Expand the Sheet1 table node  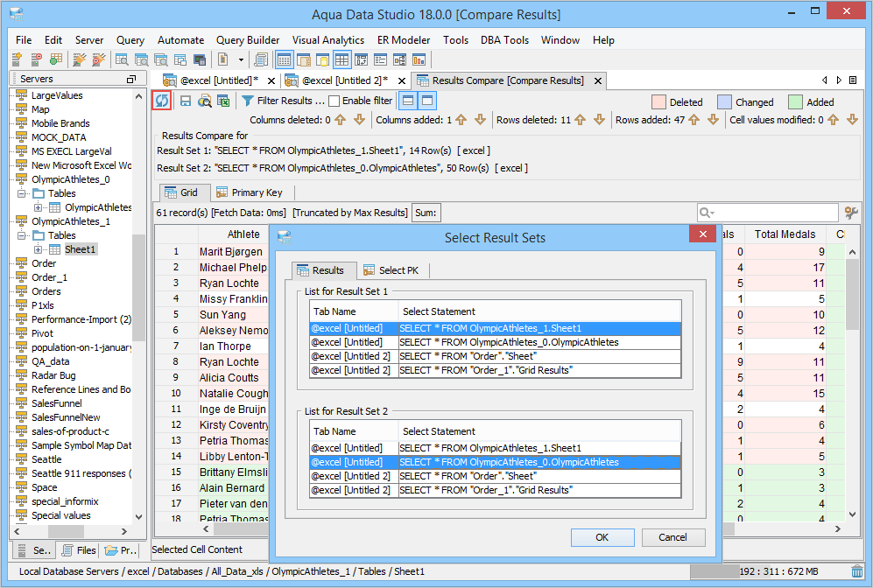[39, 249]
